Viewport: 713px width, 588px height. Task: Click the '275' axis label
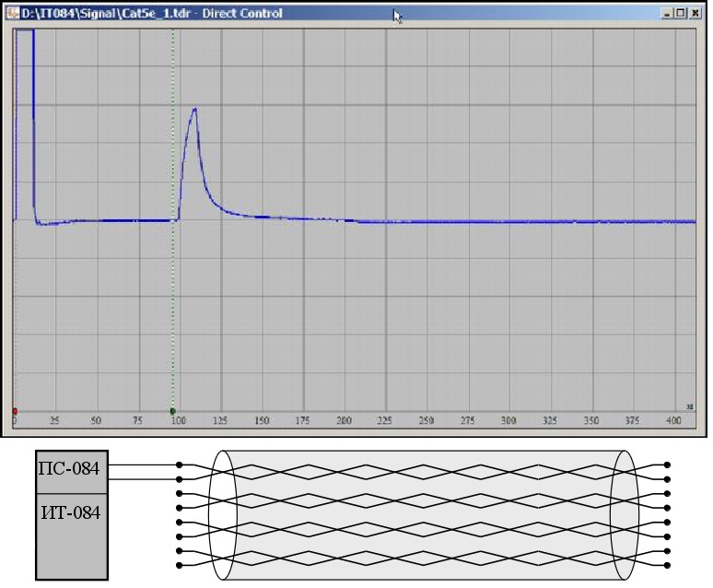[467, 420]
